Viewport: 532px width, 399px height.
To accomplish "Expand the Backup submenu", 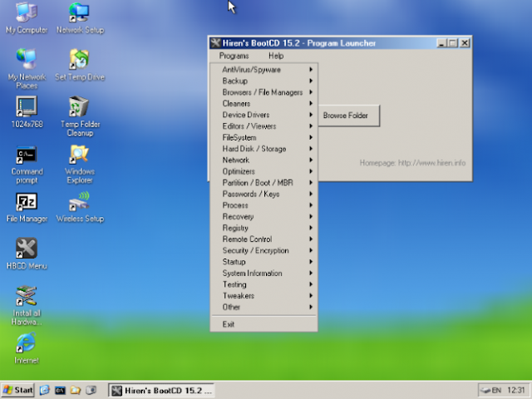I will coord(264,81).
